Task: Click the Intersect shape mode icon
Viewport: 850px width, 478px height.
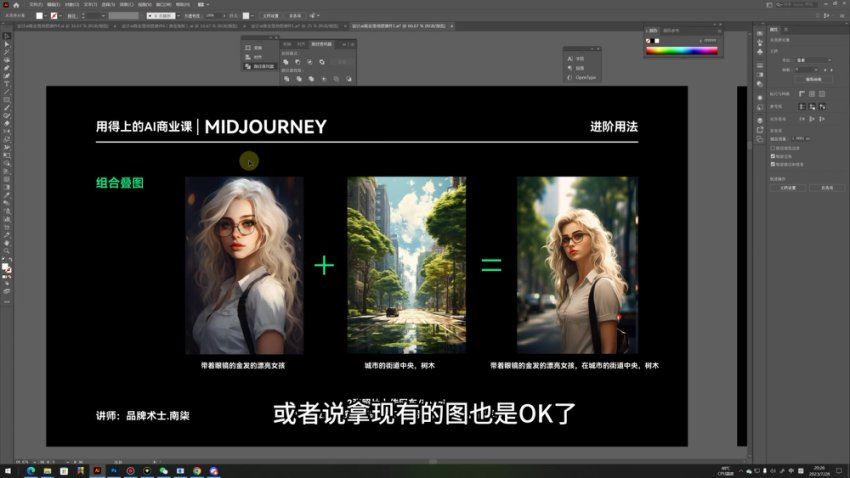Action: [310, 62]
